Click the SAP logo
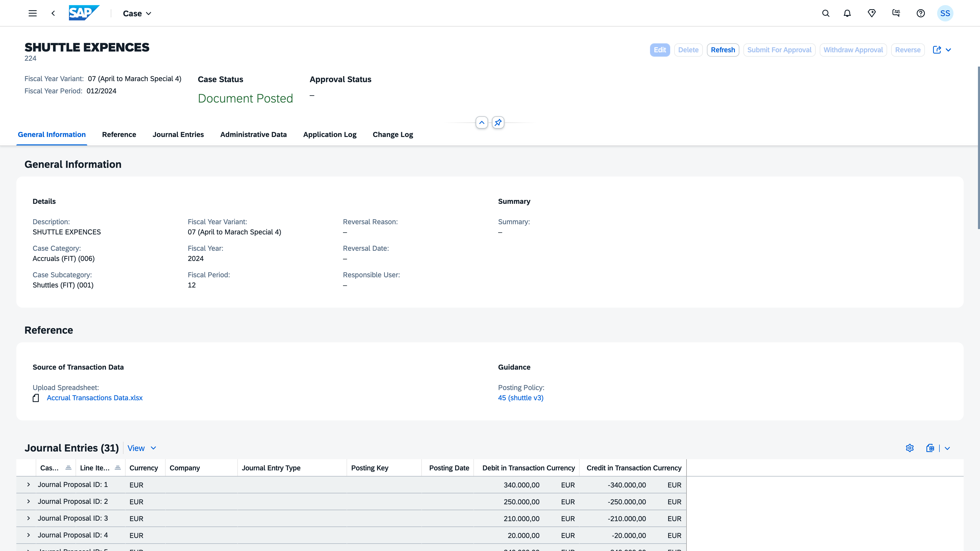 (84, 13)
